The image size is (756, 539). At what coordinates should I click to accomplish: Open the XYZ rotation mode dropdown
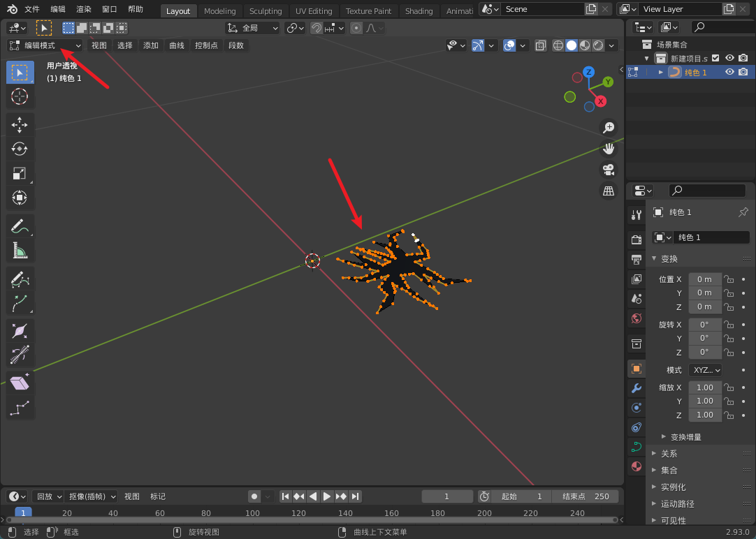point(706,370)
